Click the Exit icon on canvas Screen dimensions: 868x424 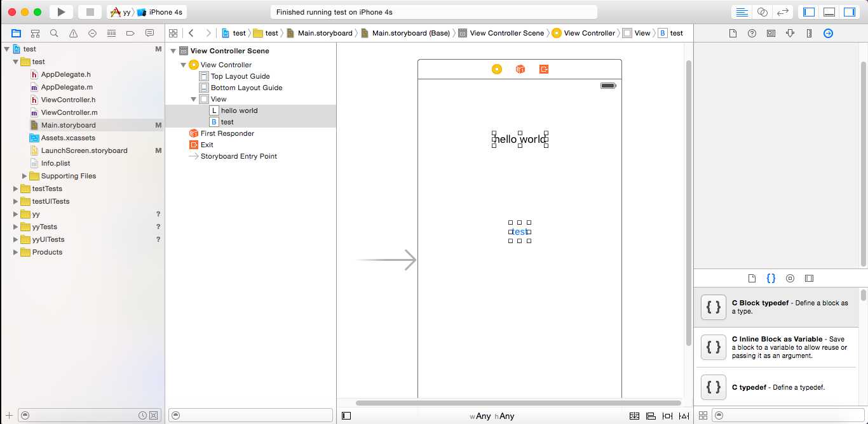(544, 69)
